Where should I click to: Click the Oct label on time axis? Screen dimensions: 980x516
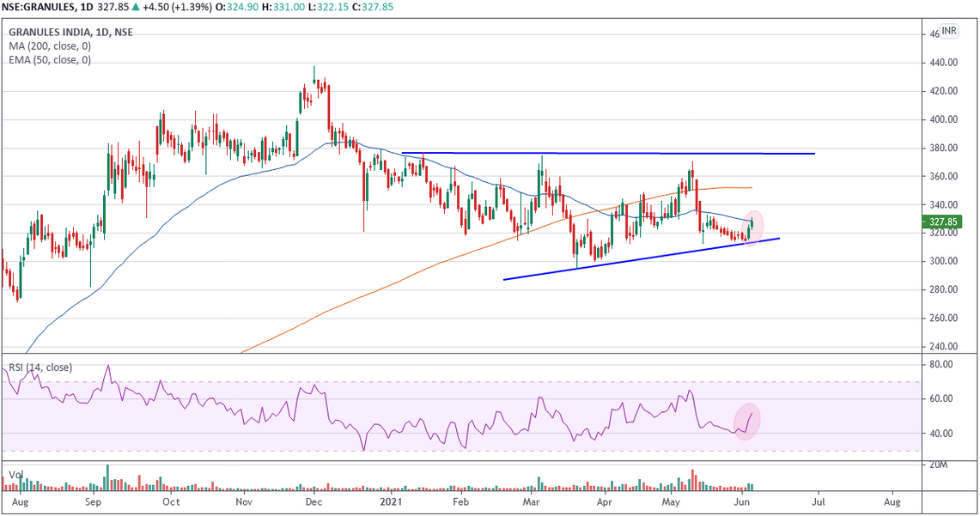pyautogui.click(x=171, y=502)
